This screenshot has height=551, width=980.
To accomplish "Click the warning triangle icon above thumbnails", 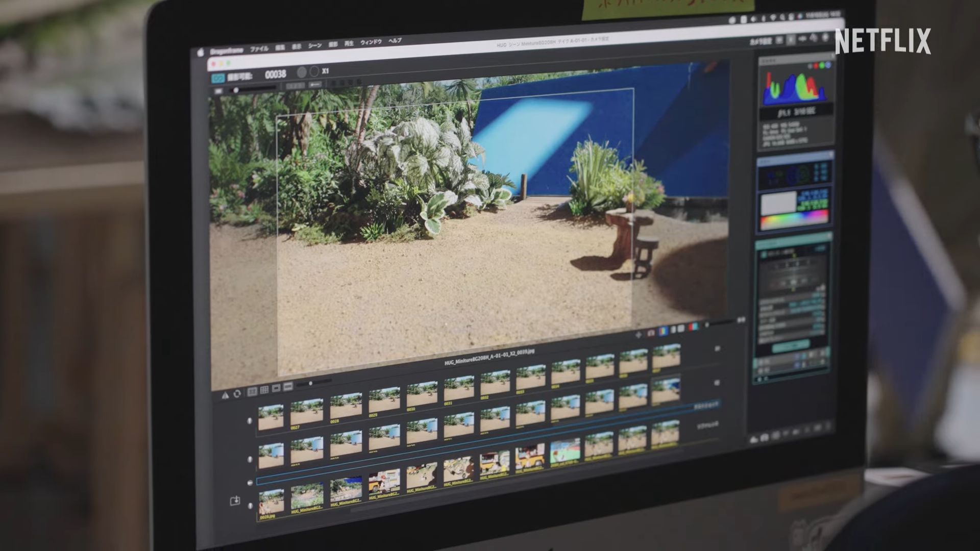I will pos(225,395).
